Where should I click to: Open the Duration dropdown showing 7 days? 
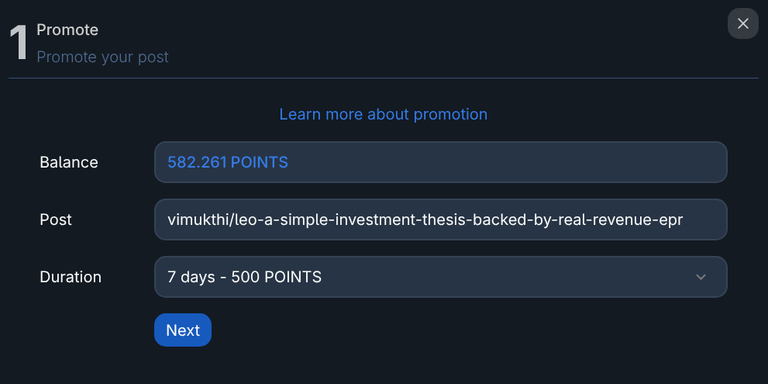click(440, 277)
